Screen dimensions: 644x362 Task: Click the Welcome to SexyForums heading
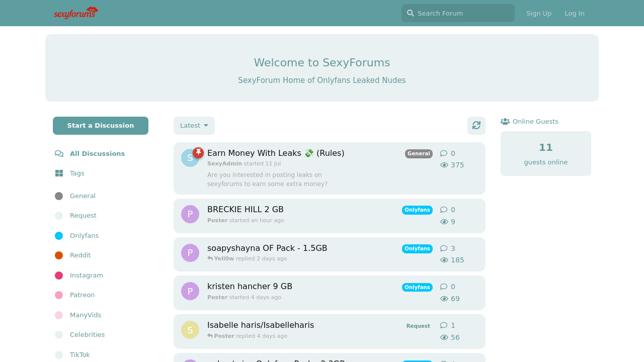(322, 63)
